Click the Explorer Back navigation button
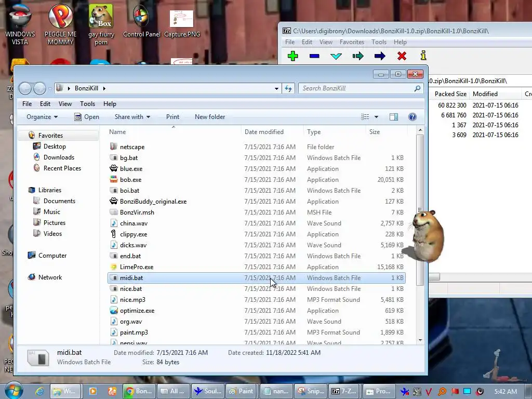 point(25,88)
